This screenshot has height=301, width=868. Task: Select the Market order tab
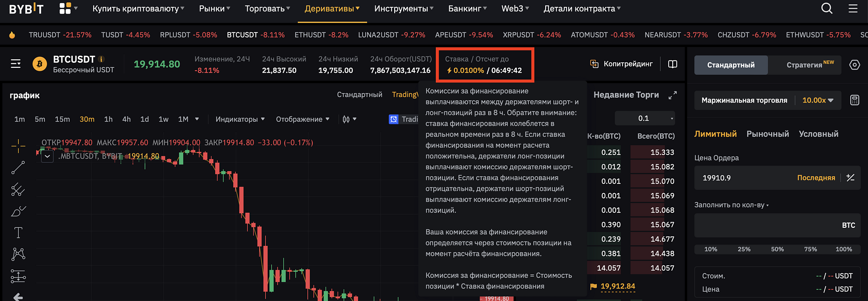point(768,134)
